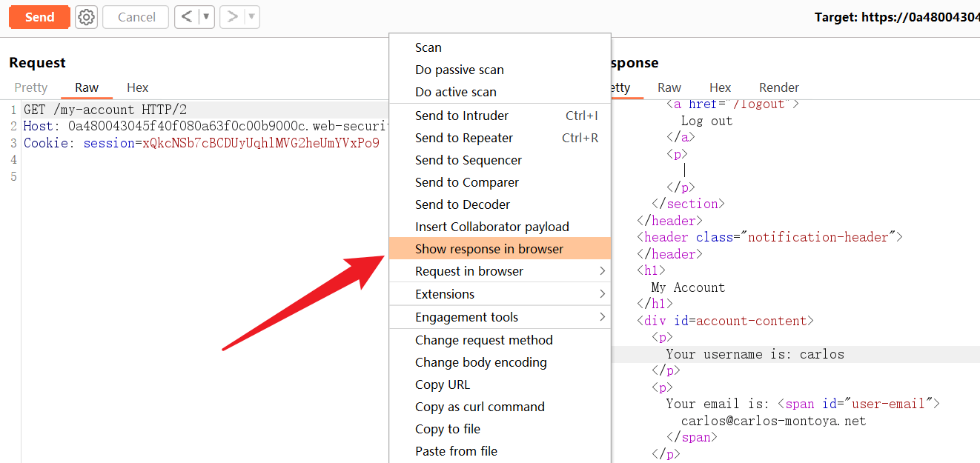Click Copy as curl command

coord(480,407)
